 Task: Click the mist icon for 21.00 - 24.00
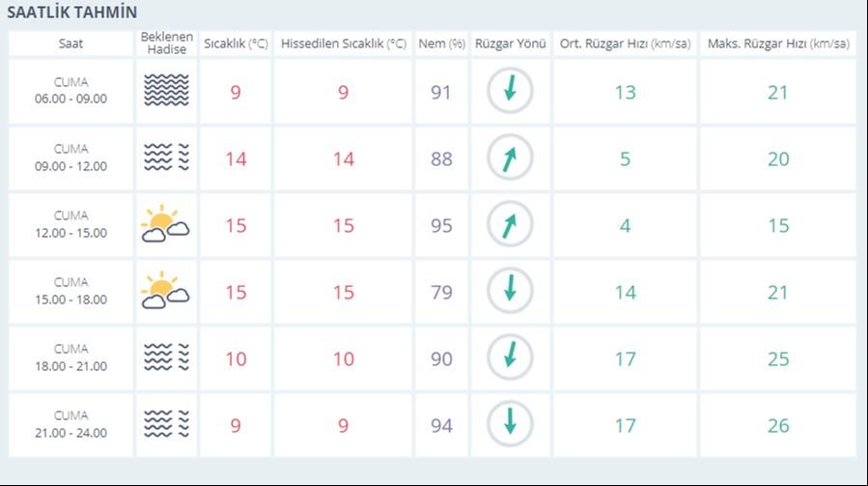[166, 425]
